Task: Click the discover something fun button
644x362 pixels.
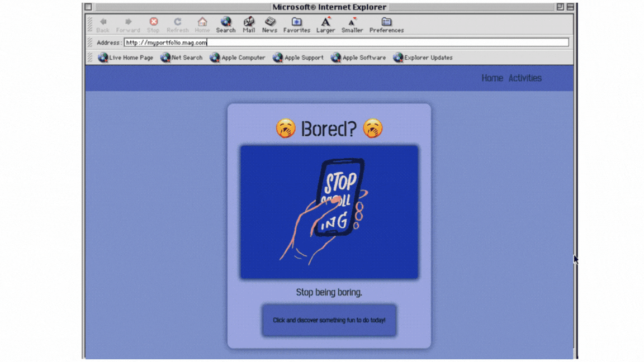Action: [x=329, y=320]
